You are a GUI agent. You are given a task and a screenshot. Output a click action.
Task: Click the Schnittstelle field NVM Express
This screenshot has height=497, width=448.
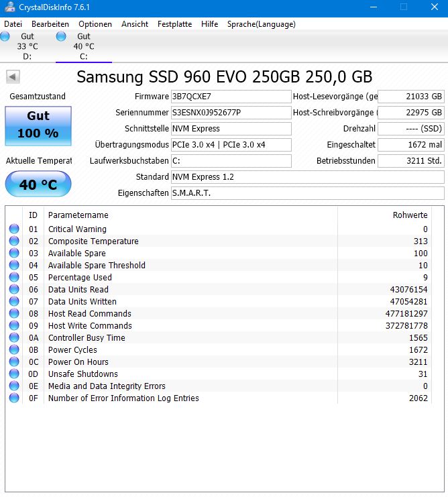231,129
